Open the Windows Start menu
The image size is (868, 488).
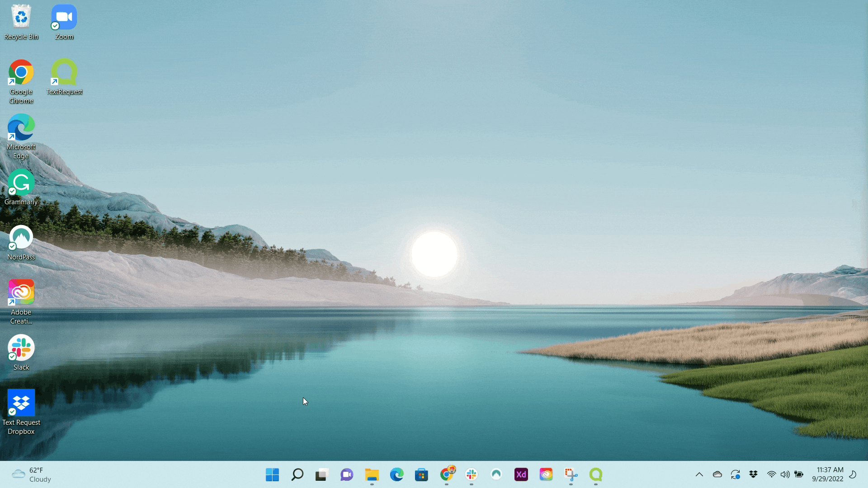coord(272,474)
